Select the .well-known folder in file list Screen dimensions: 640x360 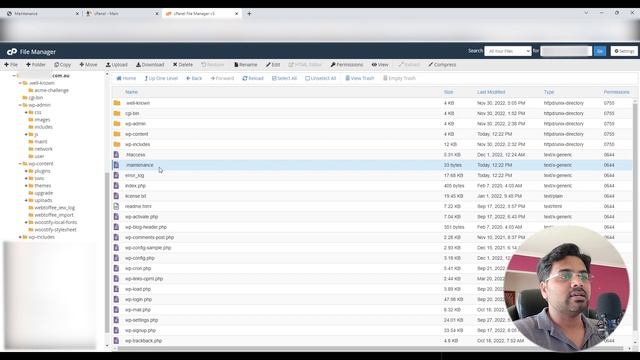tap(372, 103)
